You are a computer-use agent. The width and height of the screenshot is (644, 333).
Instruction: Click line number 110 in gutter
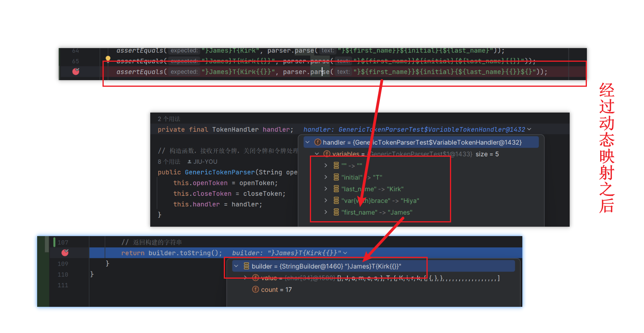pyautogui.click(x=63, y=275)
